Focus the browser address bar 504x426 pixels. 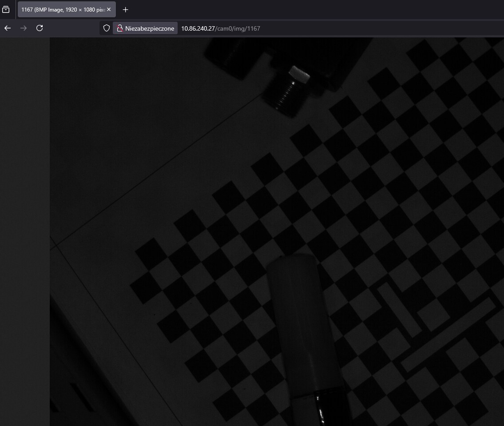pos(311,28)
